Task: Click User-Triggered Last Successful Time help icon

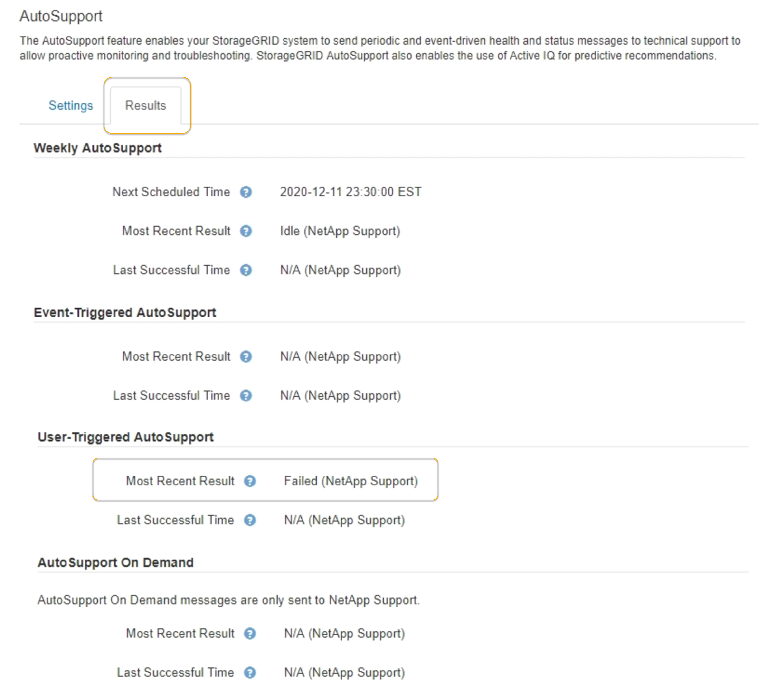Action: [x=250, y=520]
